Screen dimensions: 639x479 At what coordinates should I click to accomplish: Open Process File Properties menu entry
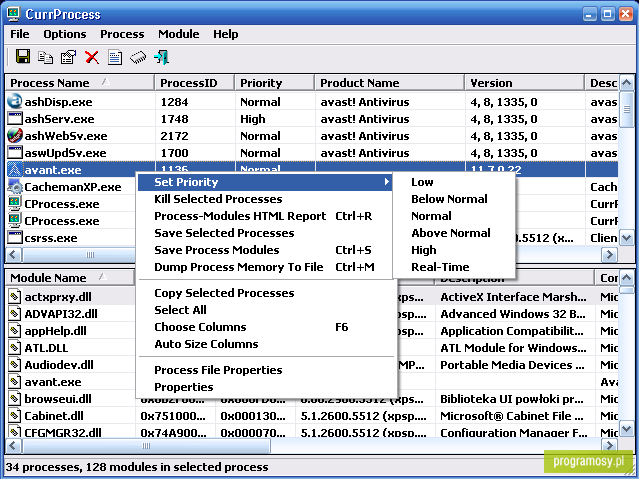[x=265, y=370]
